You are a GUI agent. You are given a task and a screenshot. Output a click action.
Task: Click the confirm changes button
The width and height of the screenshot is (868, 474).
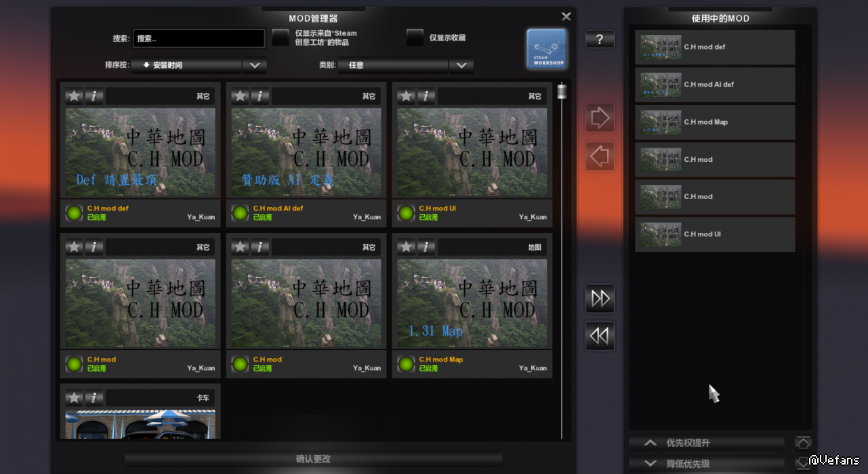pyautogui.click(x=313, y=459)
